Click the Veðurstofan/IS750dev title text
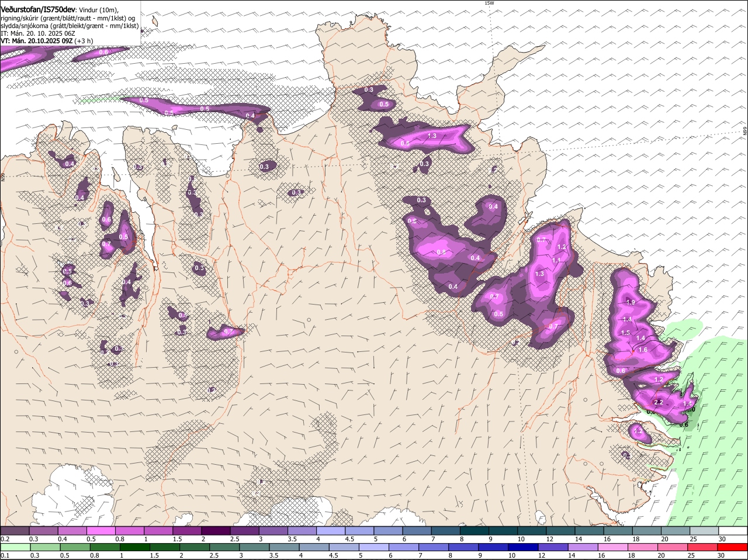Screen dimensions: 748x560 click(x=39, y=10)
